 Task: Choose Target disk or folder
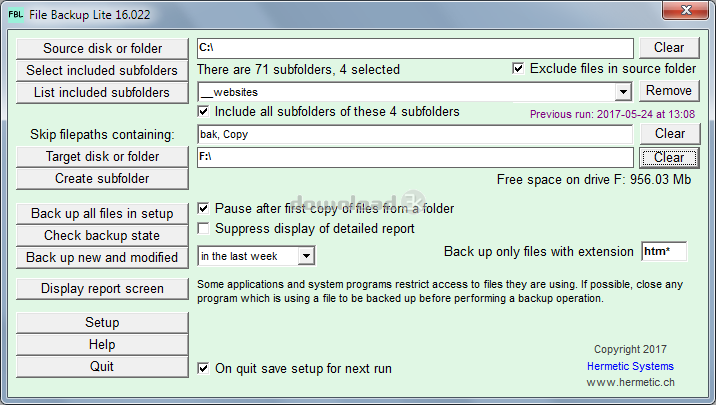(102, 157)
